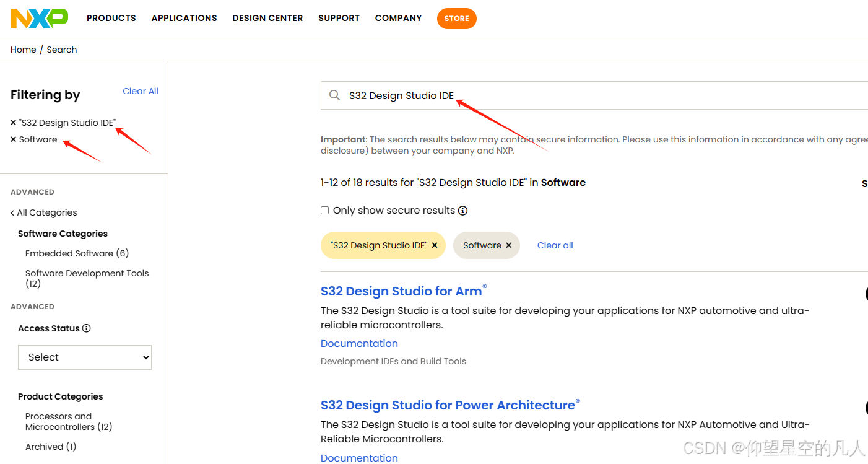
Task: Open Documentation link under Arm result
Action: tap(359, 343)
